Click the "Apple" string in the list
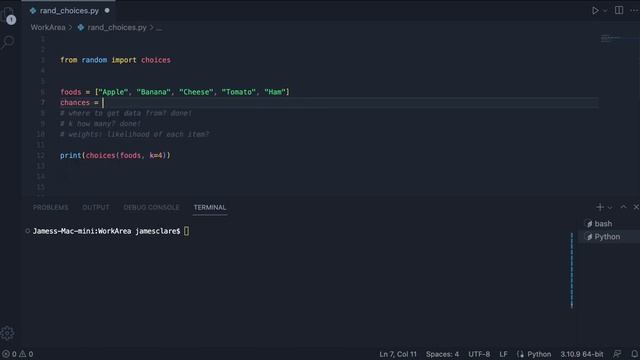 coord(113,92)
